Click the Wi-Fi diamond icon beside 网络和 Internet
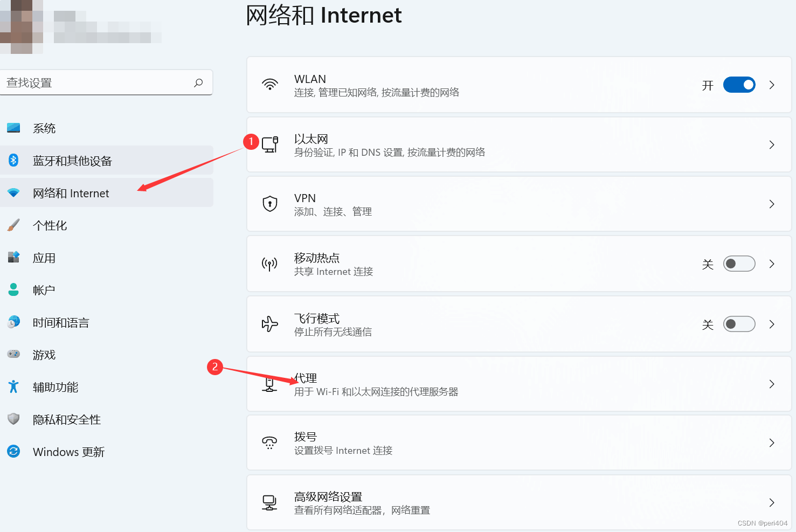This screenshot has height=532, width=796. pos(13,192)
